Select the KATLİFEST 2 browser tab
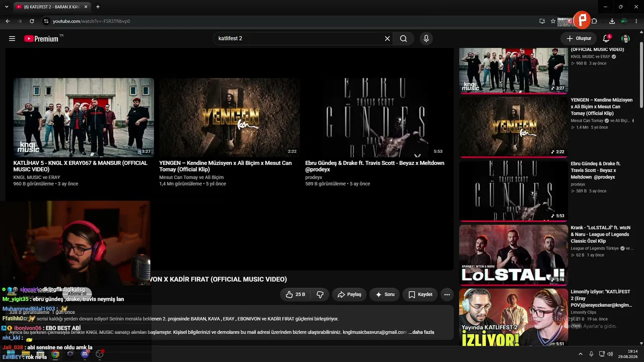This screenshot has width=644, height=362. coord(52,7)
